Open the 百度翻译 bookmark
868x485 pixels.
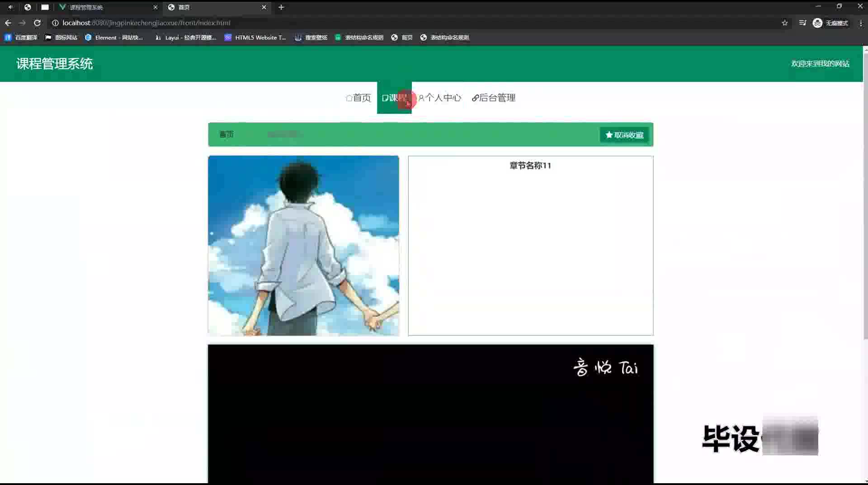point(21,38)
